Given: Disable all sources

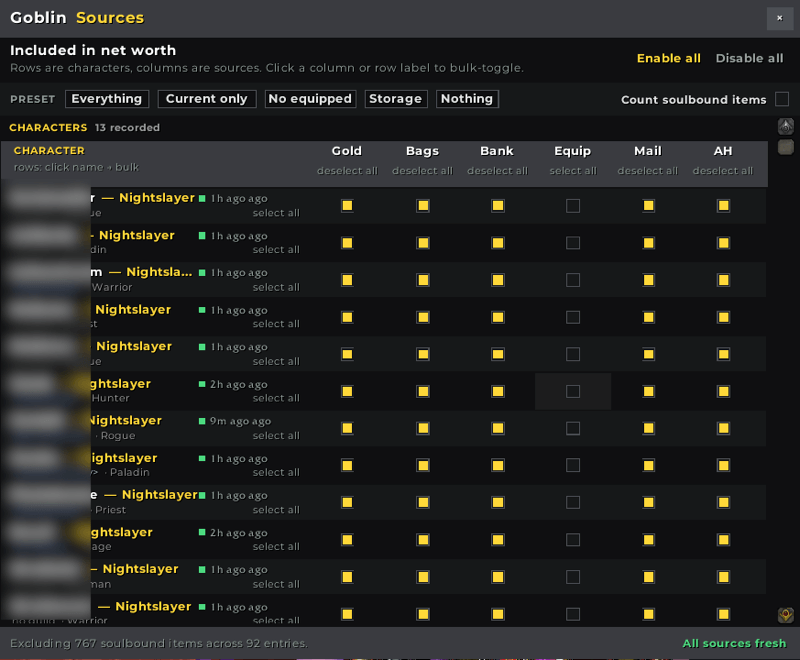Looking at the screenshot, I should coord(749,58).
